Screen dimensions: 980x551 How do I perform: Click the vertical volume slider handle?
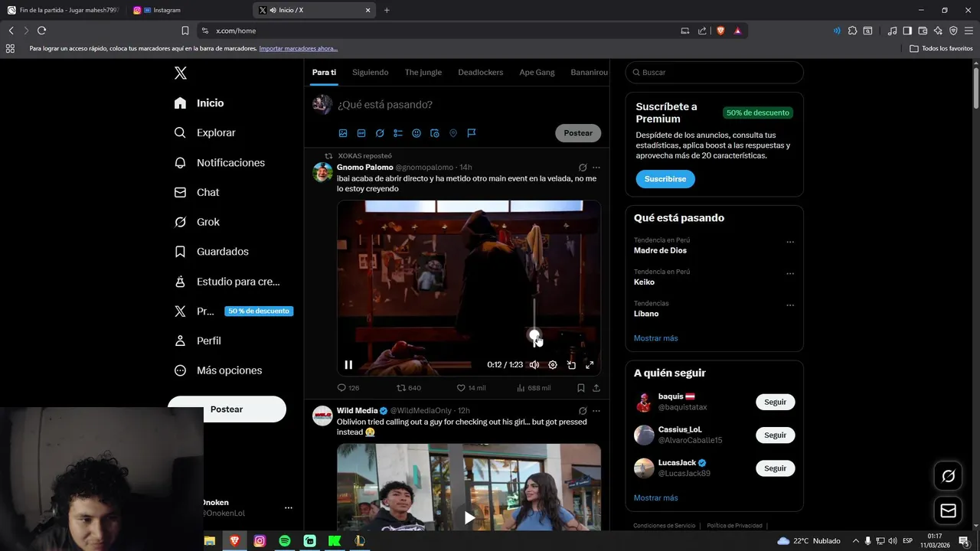pyautogui.click(x=534, y=334)
